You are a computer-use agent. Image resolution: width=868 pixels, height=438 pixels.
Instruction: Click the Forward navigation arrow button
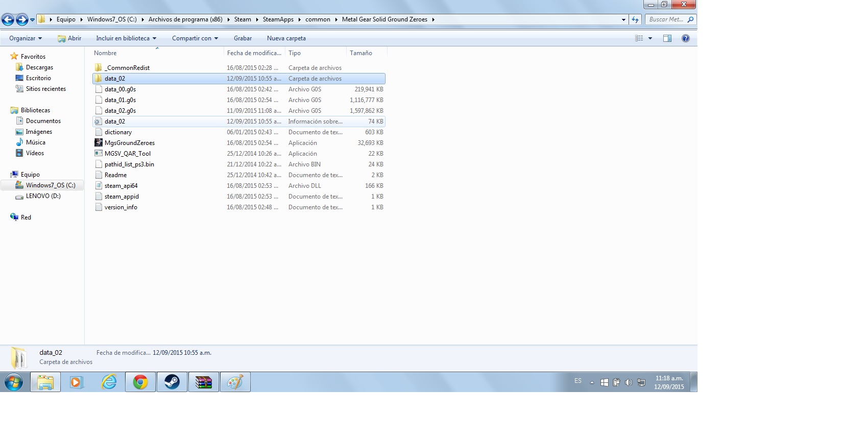point(22,20)
